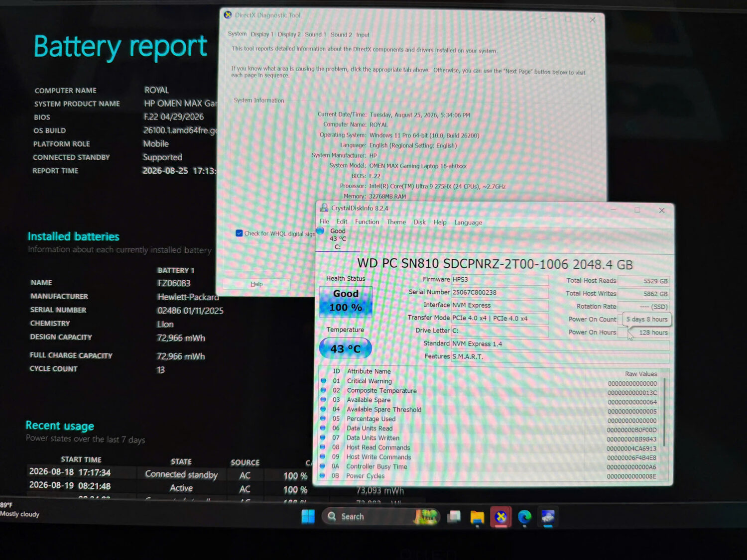Click the status dot for Data Units Written
Screen dimensions: 747x560
click(x=323, y=438)
